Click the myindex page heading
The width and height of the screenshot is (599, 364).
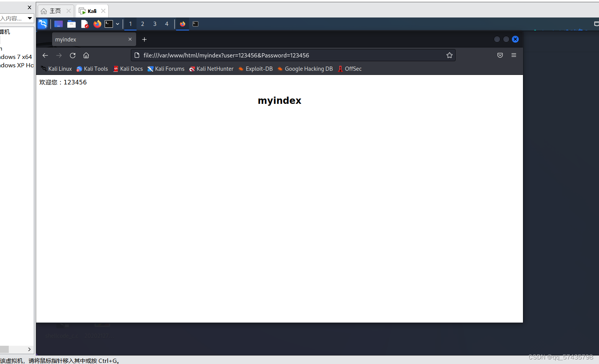(280, 100)
